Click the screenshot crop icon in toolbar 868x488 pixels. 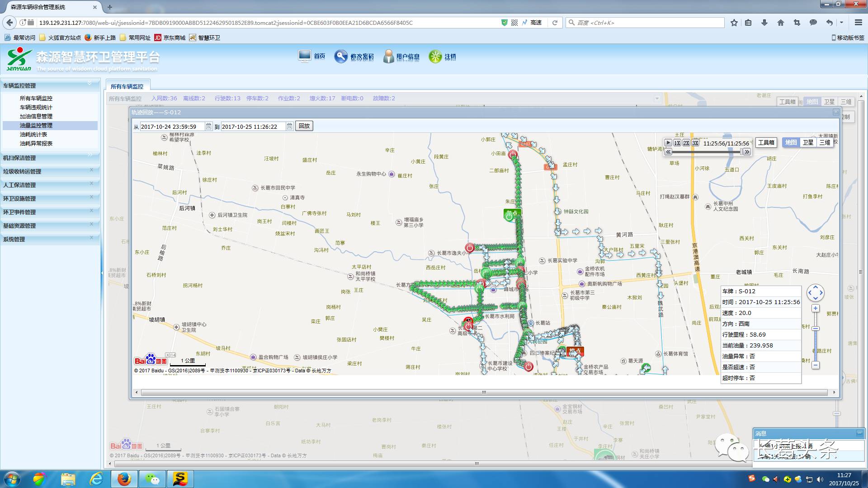pos(797,23)
